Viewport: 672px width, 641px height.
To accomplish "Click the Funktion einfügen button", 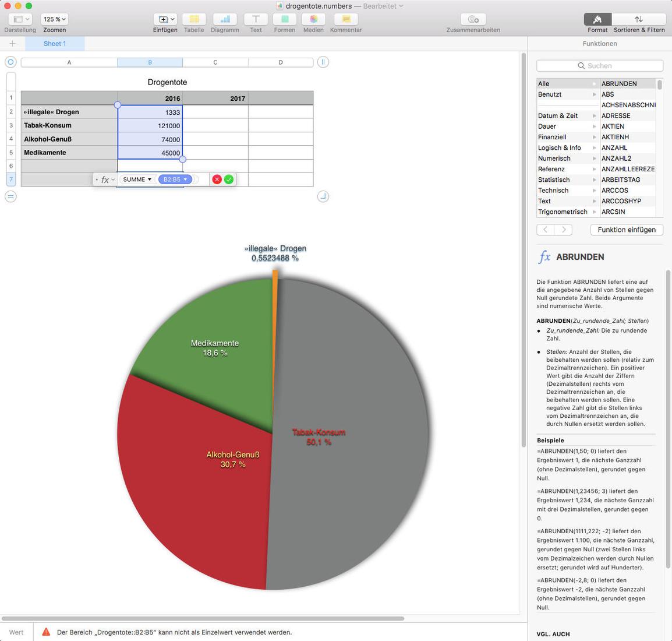I will [x=627, y=230].
